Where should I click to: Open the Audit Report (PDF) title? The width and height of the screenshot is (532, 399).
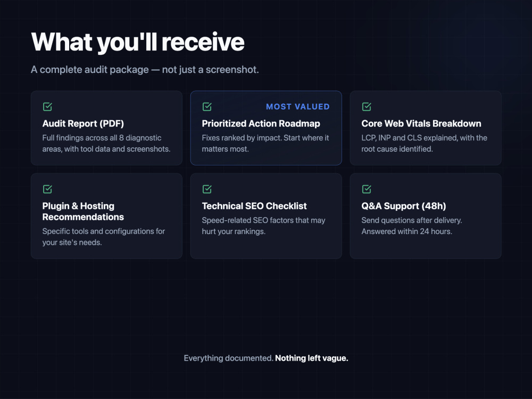click(83, 123)
